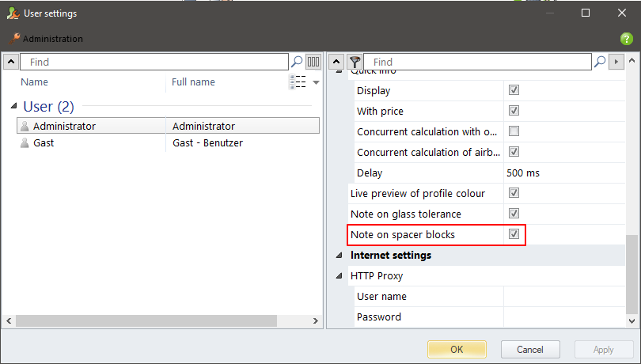641x364 pixels.
Task: Collapse the Internet settings section
Action: (x=340, y=256)
